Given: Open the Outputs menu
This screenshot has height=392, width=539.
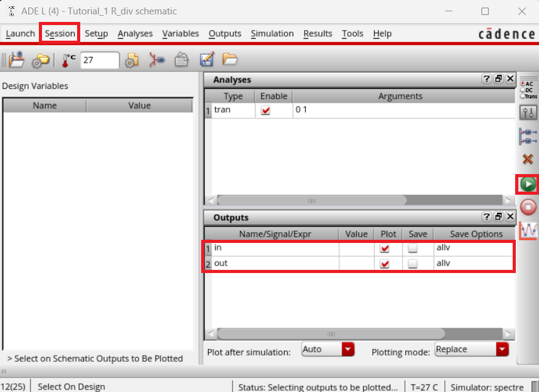Looking at the screenshot, I should coord(225,34).
